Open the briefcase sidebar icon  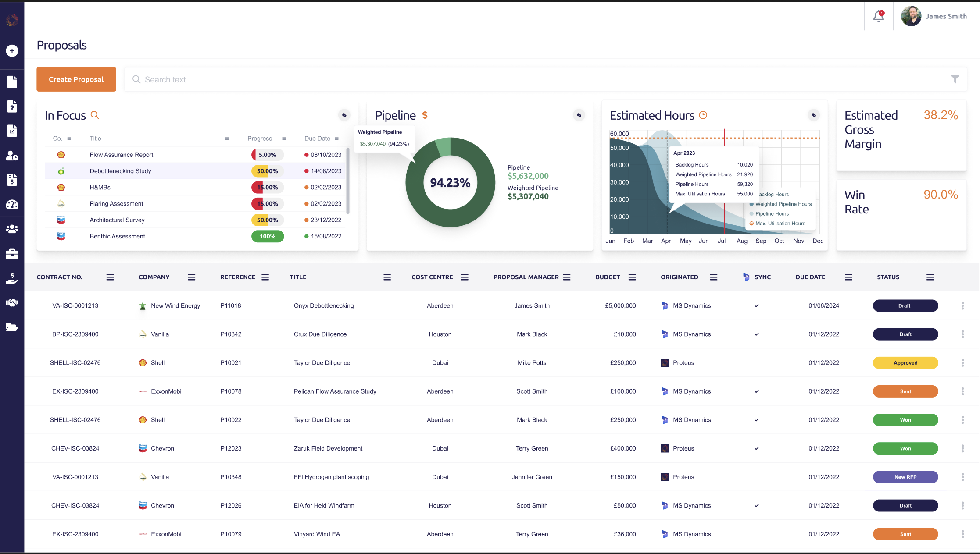[12, 254]
